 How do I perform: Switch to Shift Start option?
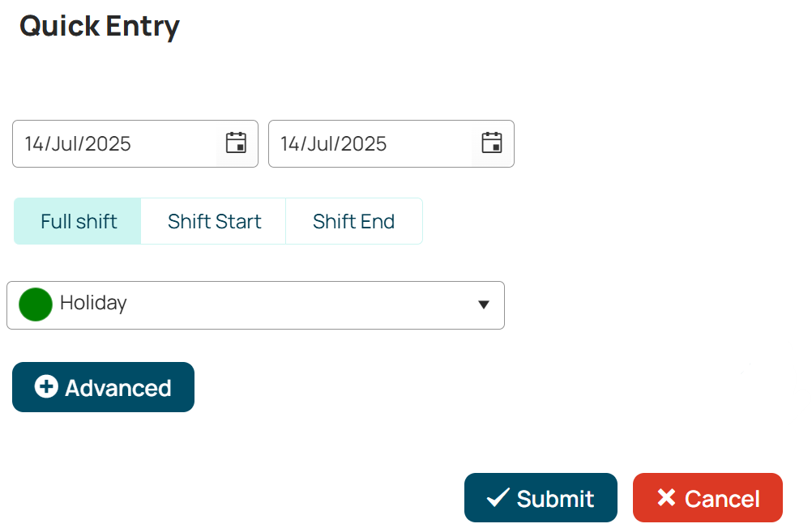coord(213,221)
